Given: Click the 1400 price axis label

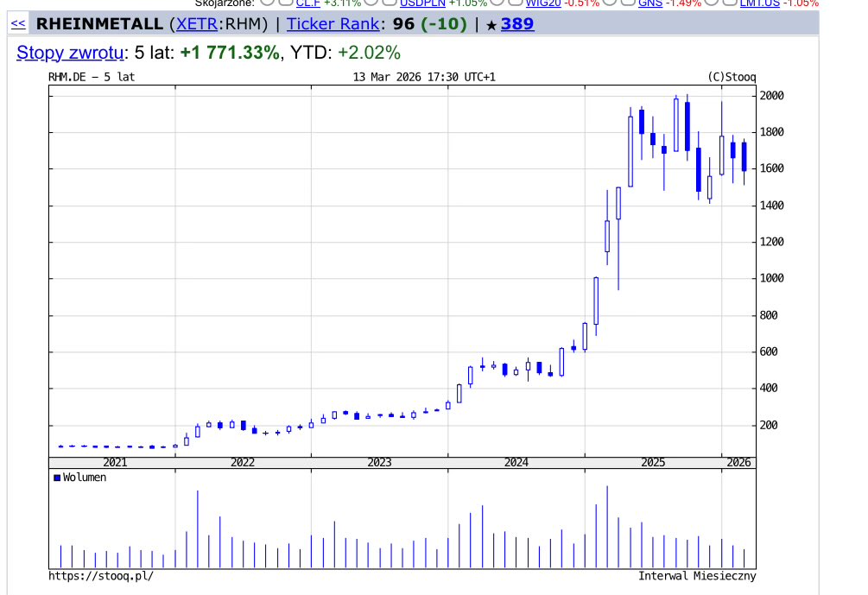Looking at the screenshot, I should click(x=771, y=206).
